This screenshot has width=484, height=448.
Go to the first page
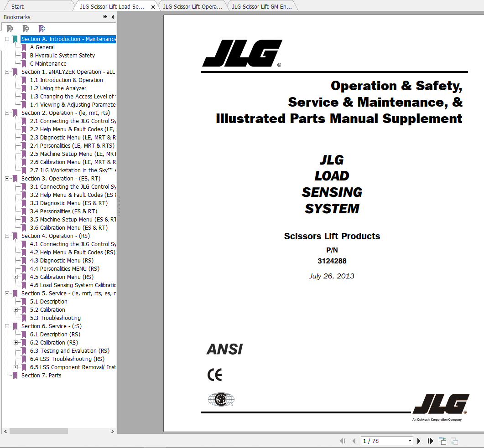coord(343,441)
